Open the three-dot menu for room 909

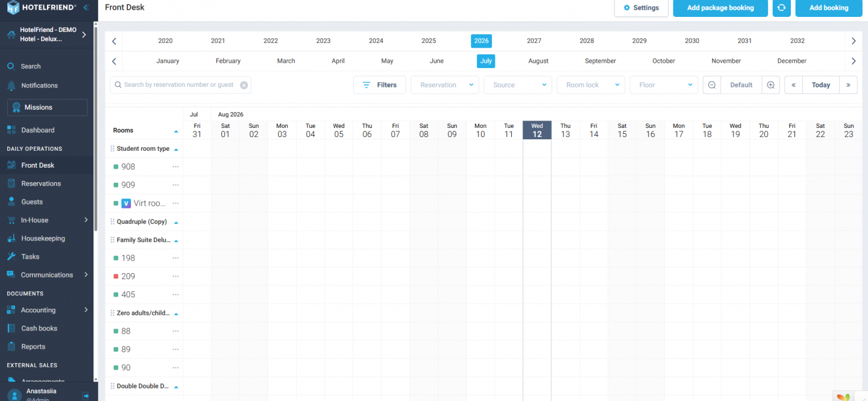tap(176, 185)
